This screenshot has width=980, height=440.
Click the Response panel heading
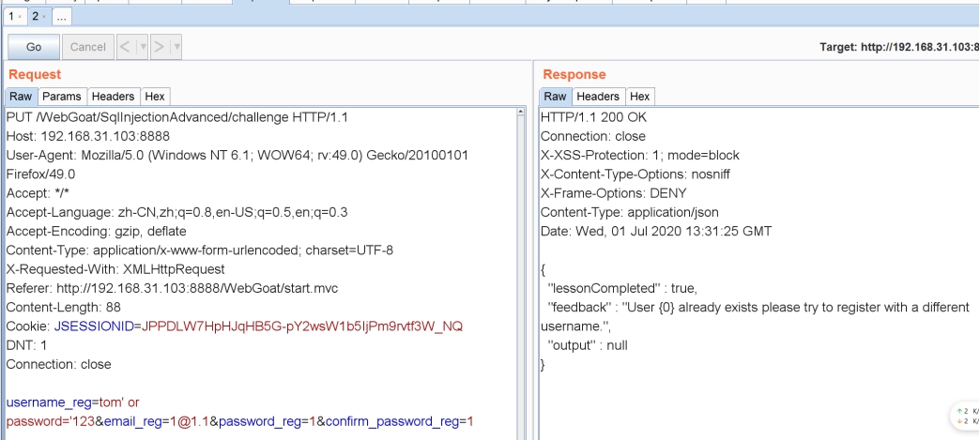coord(574,74)
